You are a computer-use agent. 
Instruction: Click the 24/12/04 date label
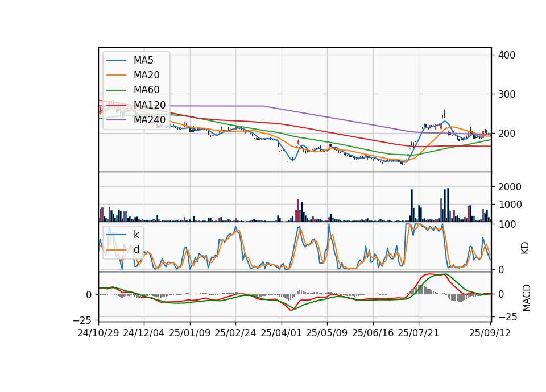[x=144, y=333]
